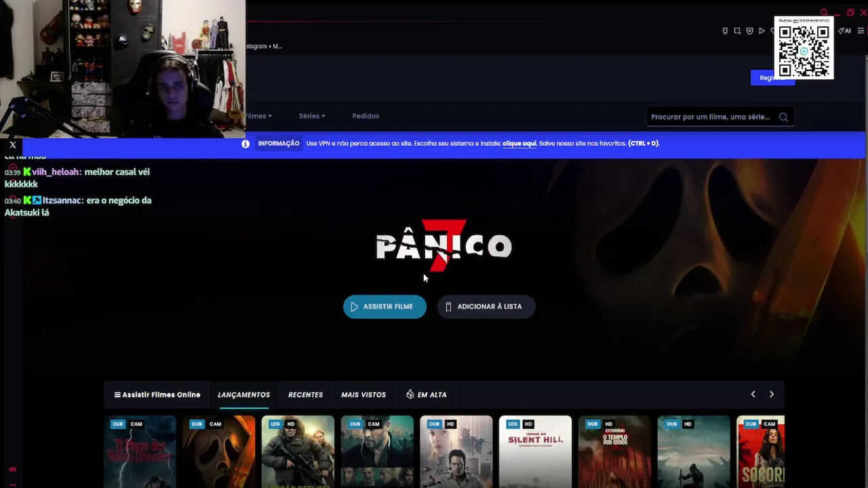Open the Pedidos menu item
Viewport: 868px width, 488px height.
pos(366,116)
